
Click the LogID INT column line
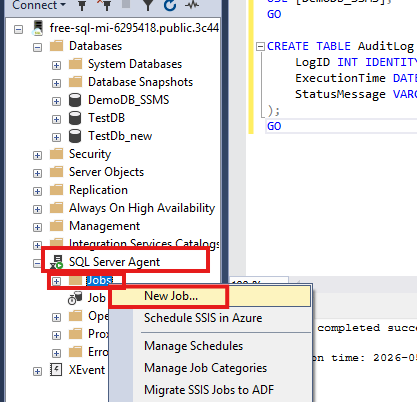(x=356, y=62)
